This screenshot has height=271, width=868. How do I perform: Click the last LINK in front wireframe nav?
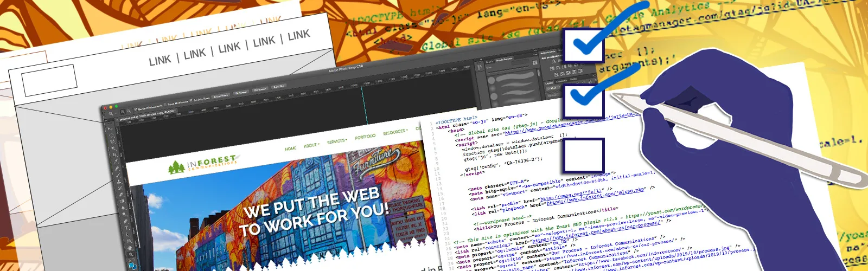pos(299,35)
